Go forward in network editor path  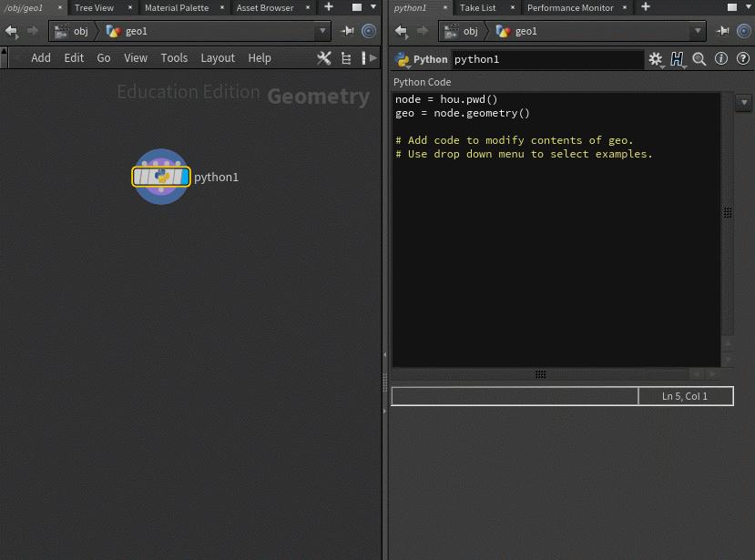point(32,31)
